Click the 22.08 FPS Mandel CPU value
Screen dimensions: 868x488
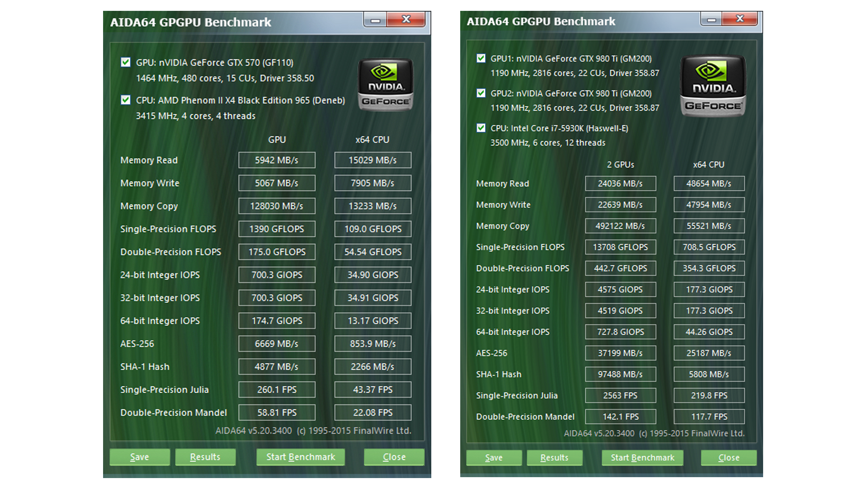click(373, 413)
